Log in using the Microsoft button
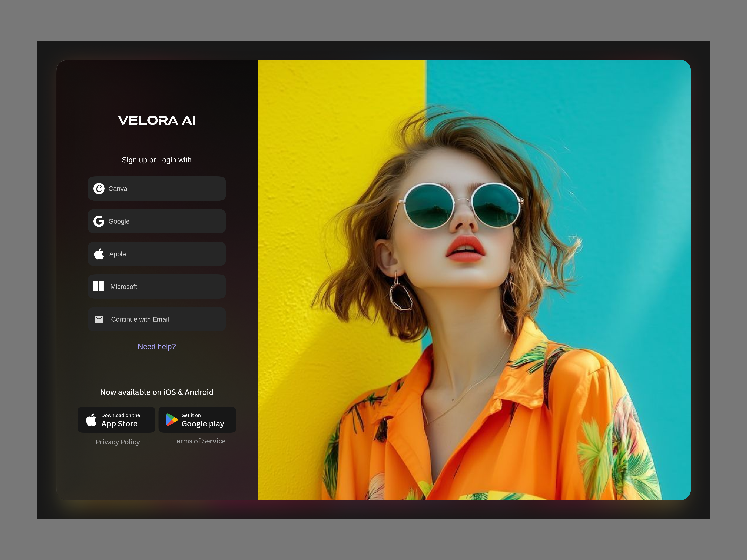 click(x=157, y=286)
